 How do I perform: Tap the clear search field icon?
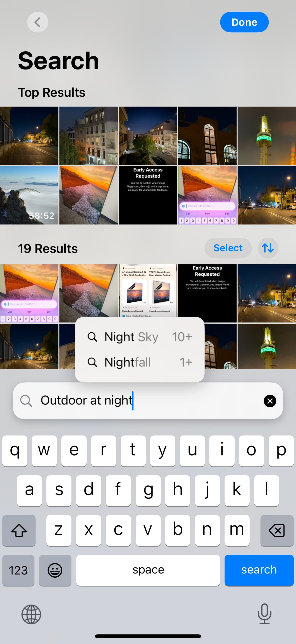tap(270, 400)
